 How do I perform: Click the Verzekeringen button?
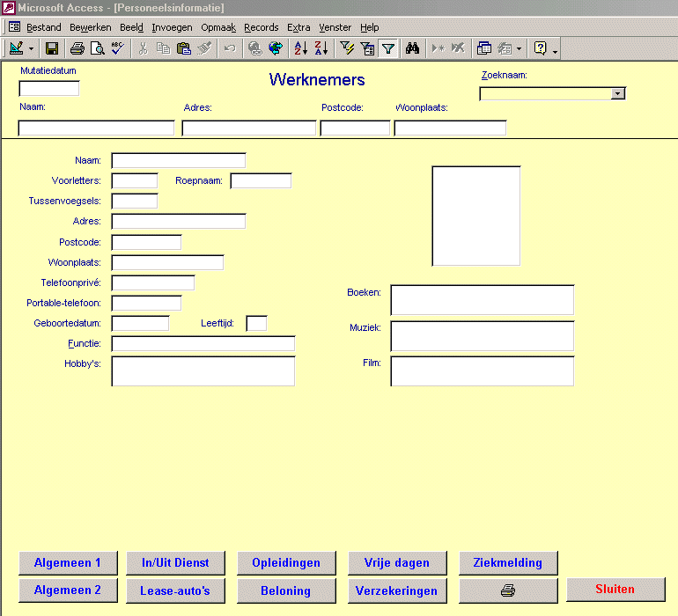397,590
